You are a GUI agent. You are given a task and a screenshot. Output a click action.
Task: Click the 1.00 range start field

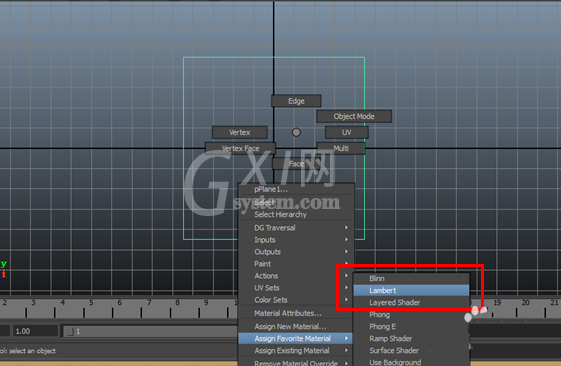(x=35, y=331)
